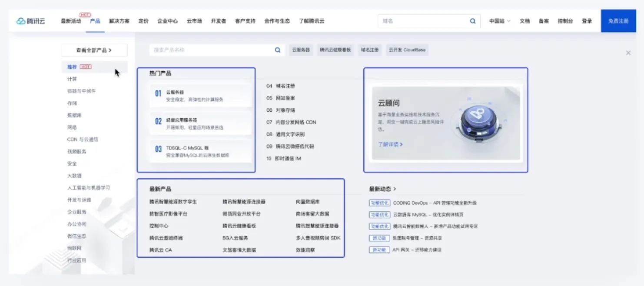Select the 容器与中间件 category in the sidebar
The width and height of the screenshot is (644, 286).
(81, 91)
